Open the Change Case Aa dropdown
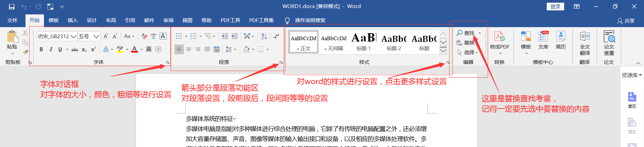Viewport: 644px width, 147px height. pyautogui.click(x=129, y=36)
